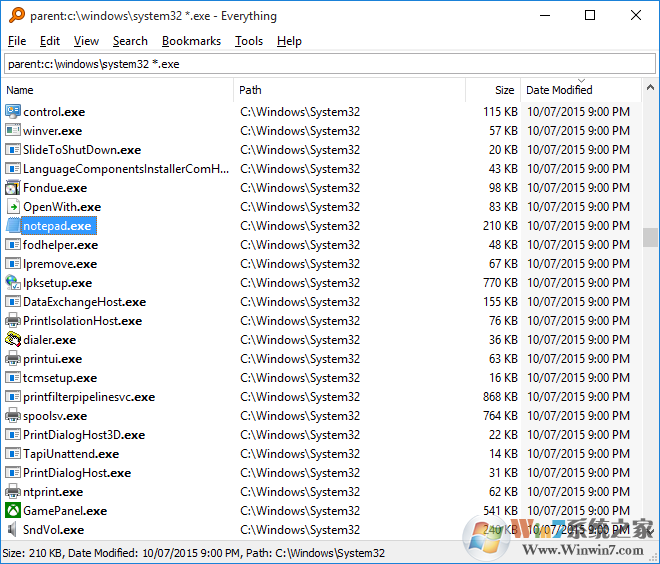Open the Tools menu
Image resolution: width=660 pixels, height=564 pixels.
[249, 41]
